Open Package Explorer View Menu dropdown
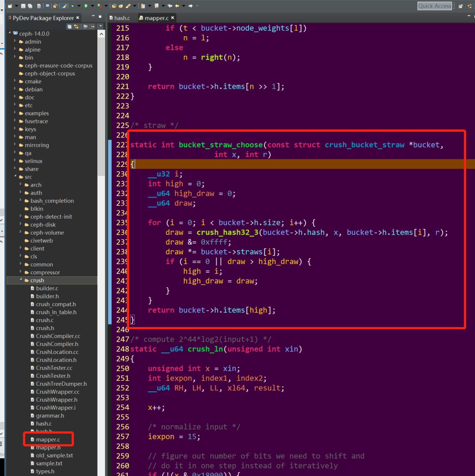 100,26
